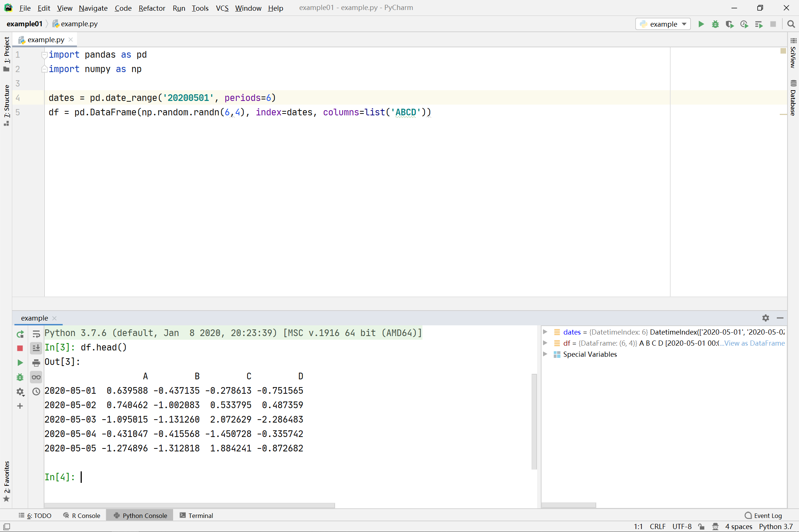The height and width of the screenshot is (532, 799).
Task: Open search everywhere magnifier icon
Action: pos(791,24)
